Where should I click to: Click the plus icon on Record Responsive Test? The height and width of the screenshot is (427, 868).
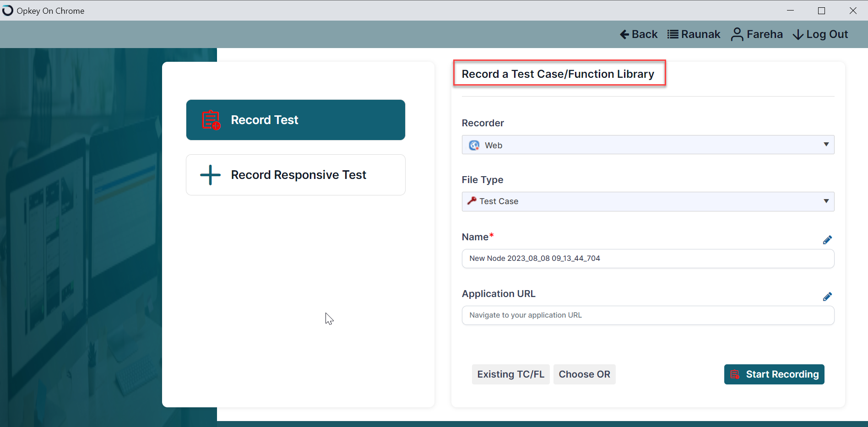pyautogui.click(x=211, y=175)
